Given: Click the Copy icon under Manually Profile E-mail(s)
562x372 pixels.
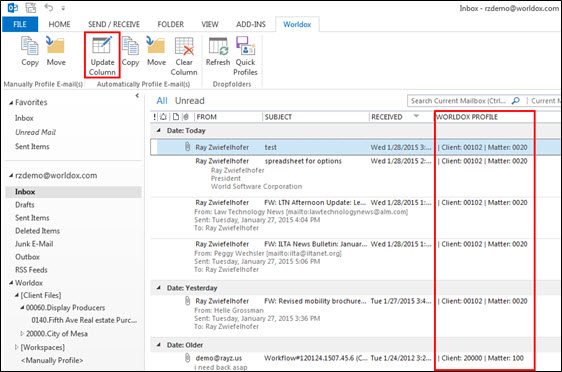Looking at the screenshot, I should (29, 46).
